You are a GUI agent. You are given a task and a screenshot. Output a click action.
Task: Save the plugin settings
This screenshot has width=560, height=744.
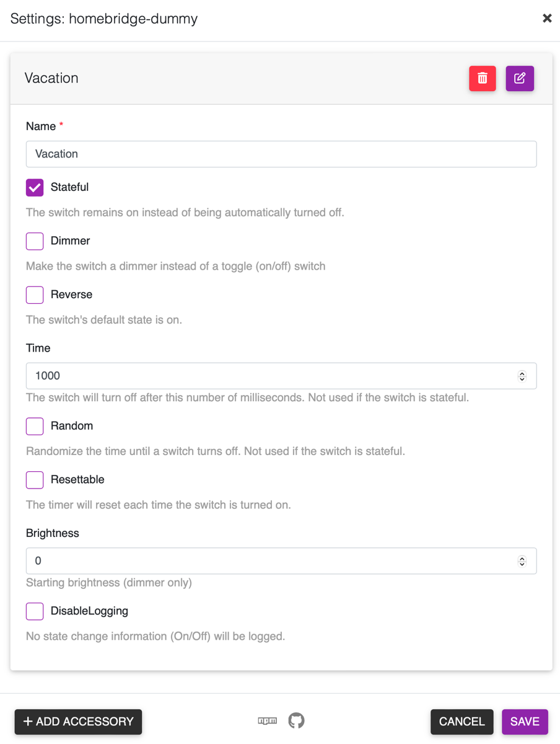[x=525, y=722]
